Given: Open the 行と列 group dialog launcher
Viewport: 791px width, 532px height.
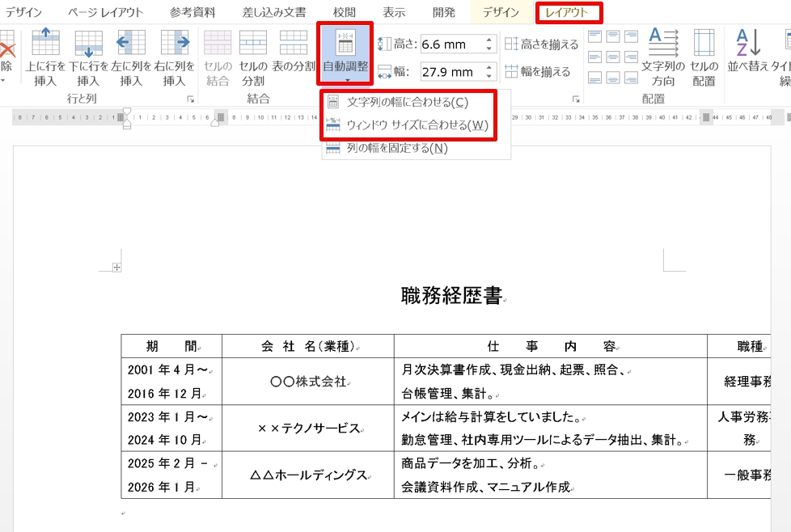Looking at the screenshot, I should click(191, 99).
